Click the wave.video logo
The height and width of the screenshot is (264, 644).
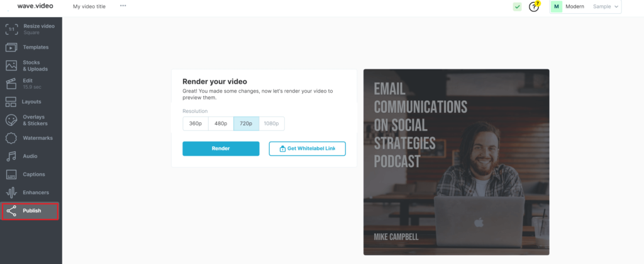[x=35, y=6]
